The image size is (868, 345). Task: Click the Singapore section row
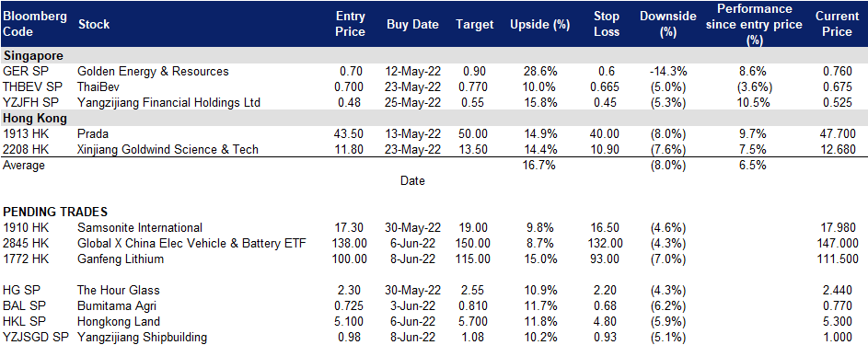(434, 56)
